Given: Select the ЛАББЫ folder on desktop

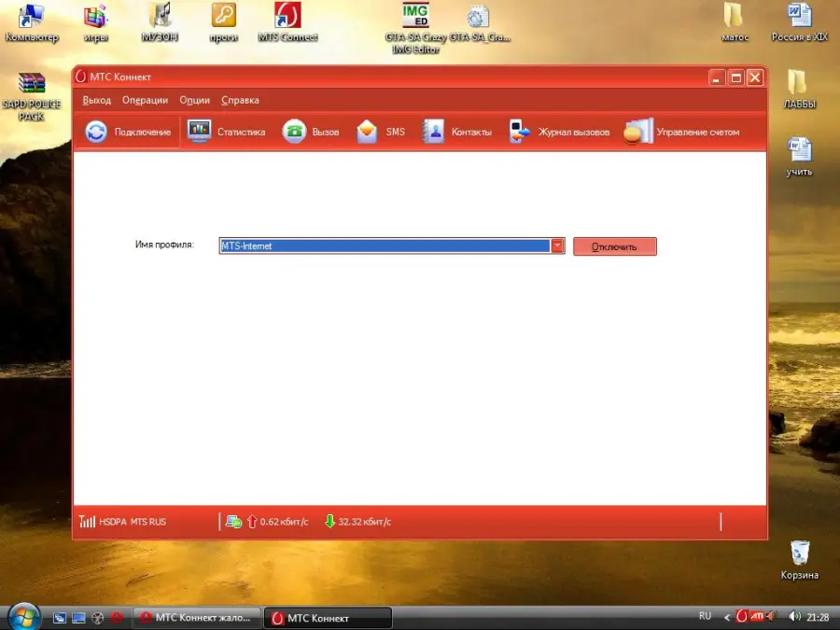Looking at the screenshot, I should [x=799, y=90].
